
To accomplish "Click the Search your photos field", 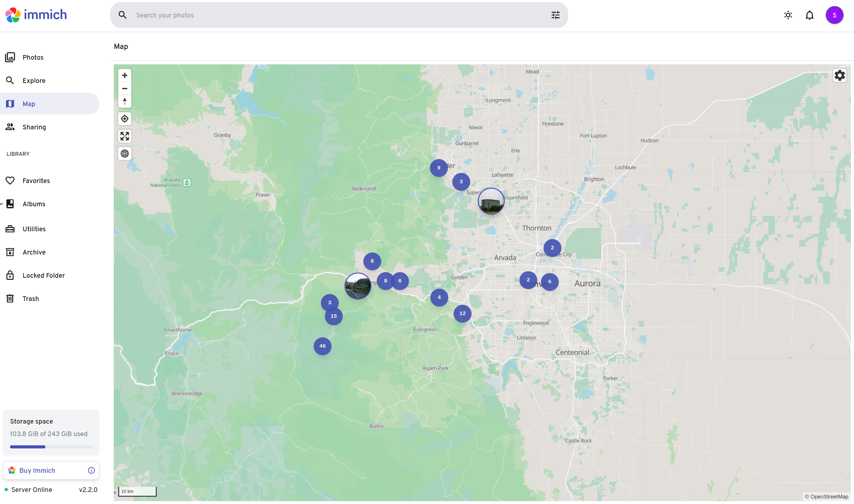I will pos(336,15).
